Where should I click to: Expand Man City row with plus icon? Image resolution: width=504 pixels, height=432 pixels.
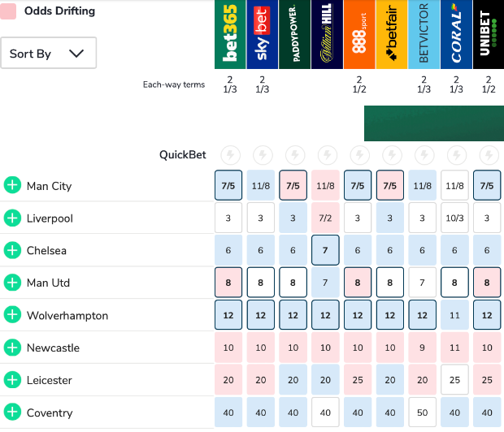tap(12, 186)
